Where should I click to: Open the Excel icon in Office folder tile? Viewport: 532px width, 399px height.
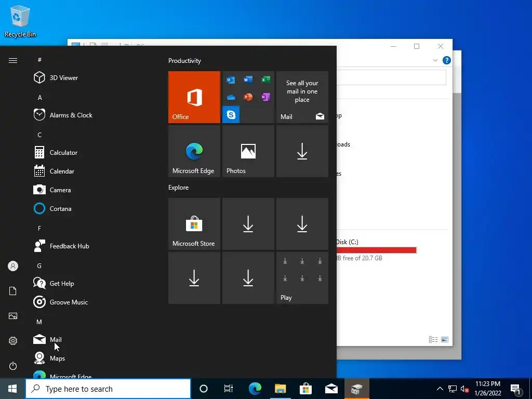coord(265,79)
